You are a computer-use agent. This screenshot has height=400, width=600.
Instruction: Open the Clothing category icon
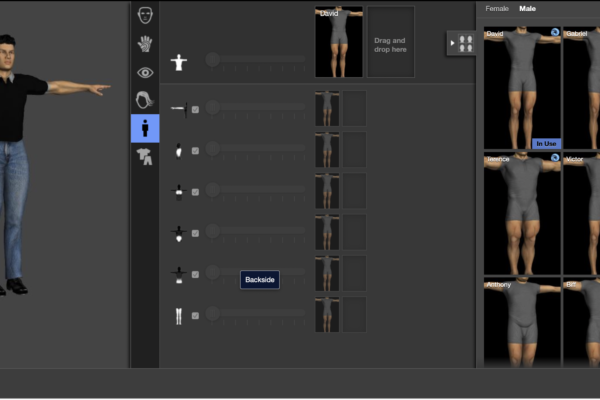[145, 157]
